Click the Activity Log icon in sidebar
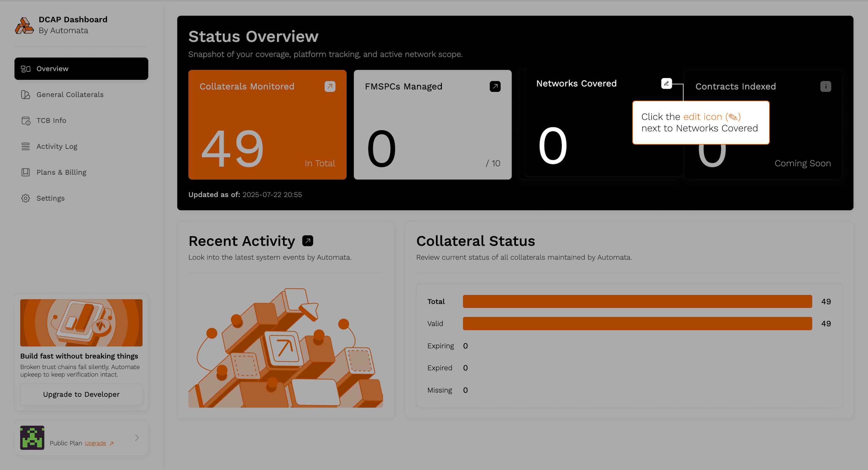Viewport: 868px width, 470px height. click(26, 146)
